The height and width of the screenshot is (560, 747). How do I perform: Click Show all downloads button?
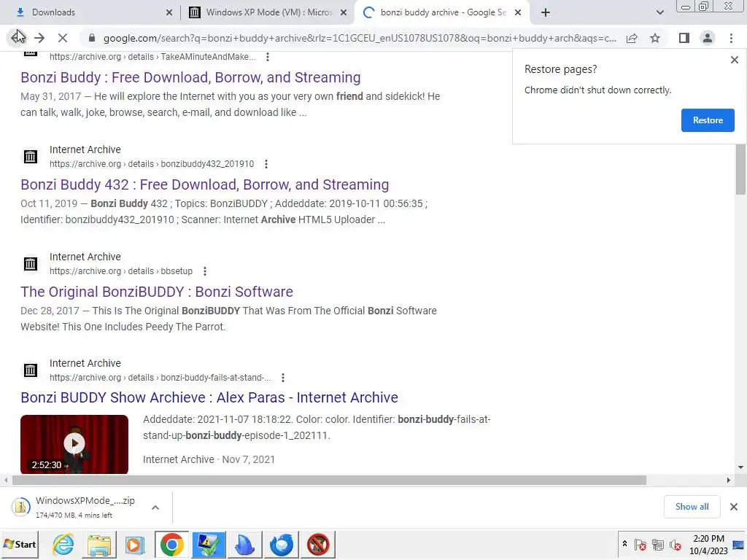692,507
